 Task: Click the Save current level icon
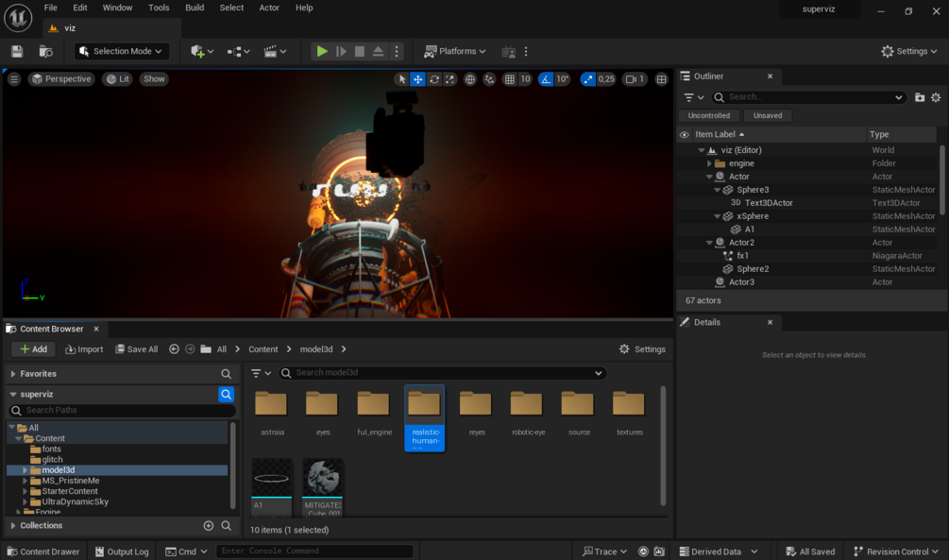click(17, 51)
